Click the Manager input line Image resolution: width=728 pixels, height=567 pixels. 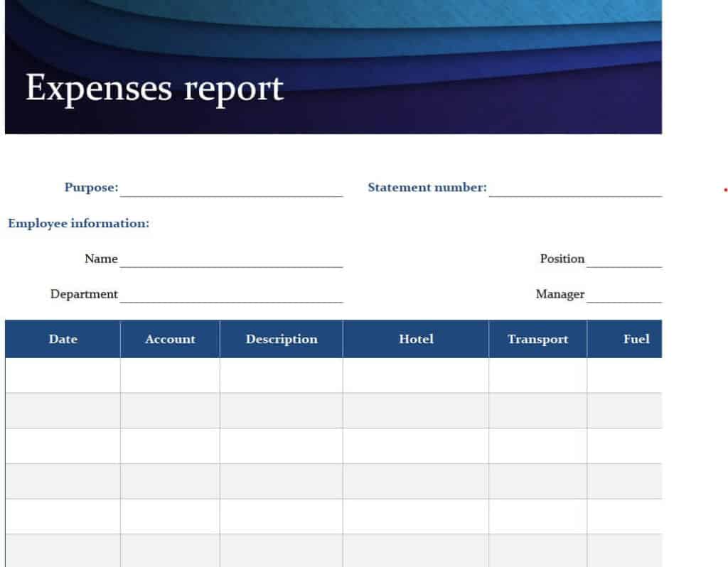pos(624,294)
